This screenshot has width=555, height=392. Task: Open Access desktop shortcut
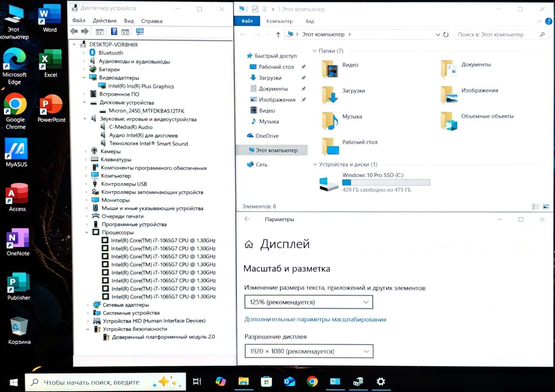[17, 197]
